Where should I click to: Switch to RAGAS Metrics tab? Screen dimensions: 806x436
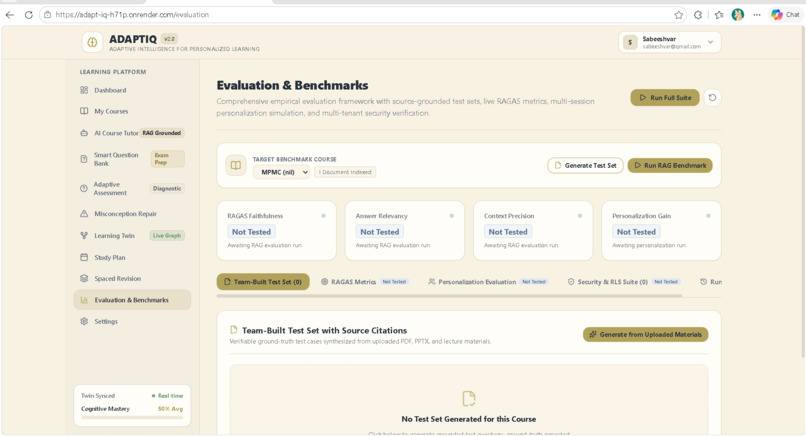click(x=364, y=282)
